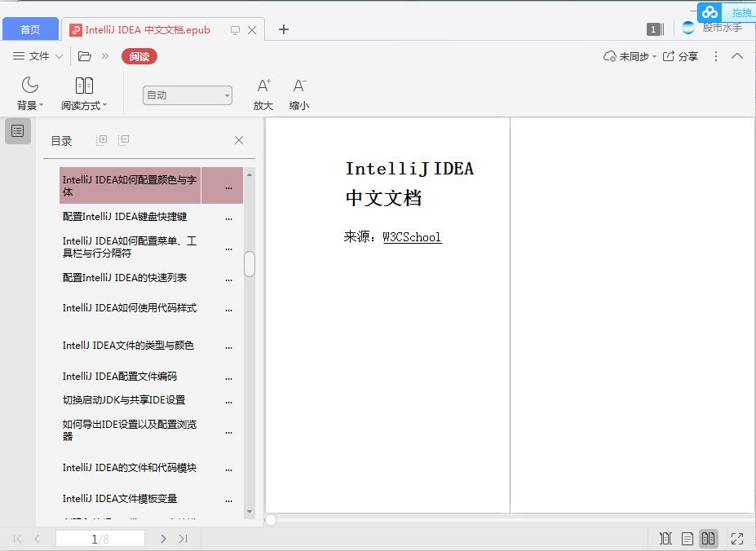Image resolution: width=756 pixels, height=551 pixels.
Task: Select TOC entry 配置IntelliJ IDEA的快速列表
Action: point(125,278)
